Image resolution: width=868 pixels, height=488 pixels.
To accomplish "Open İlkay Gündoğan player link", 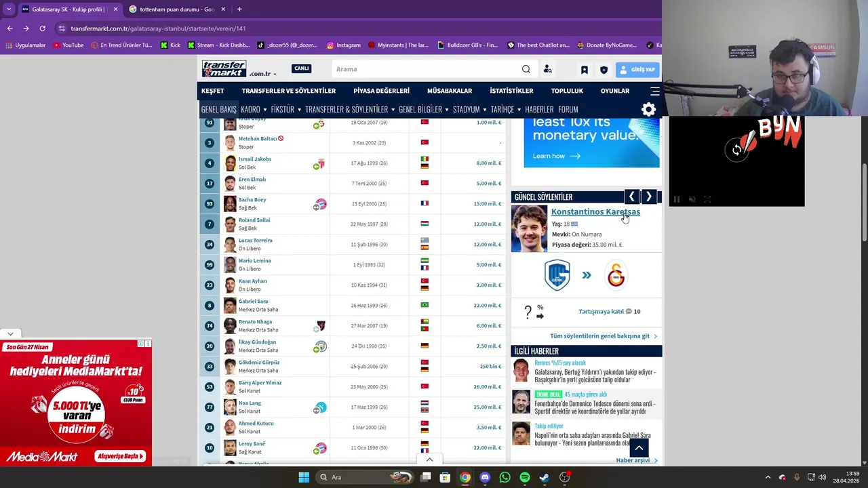I will click(x=257, y=342).
